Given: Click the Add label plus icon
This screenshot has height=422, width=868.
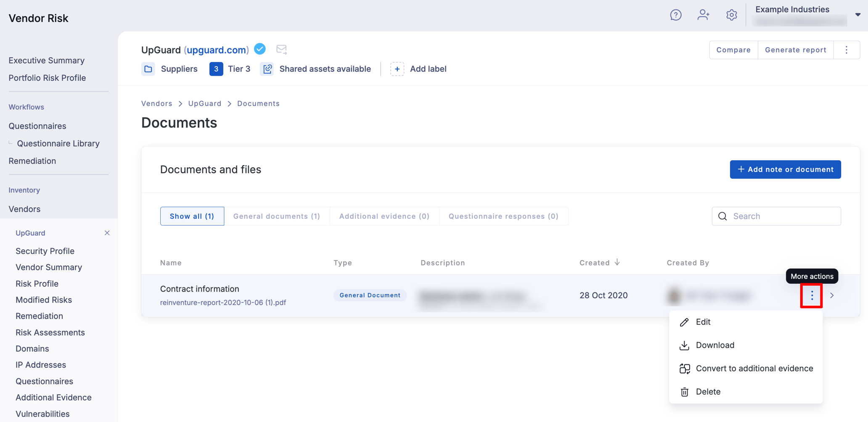Looking at the screenshot, I should click(x=397, y=69).
